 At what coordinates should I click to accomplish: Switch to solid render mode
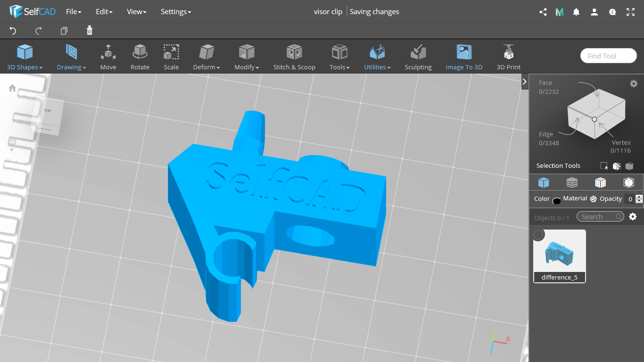pyautogui.click(x=544, y=182)
